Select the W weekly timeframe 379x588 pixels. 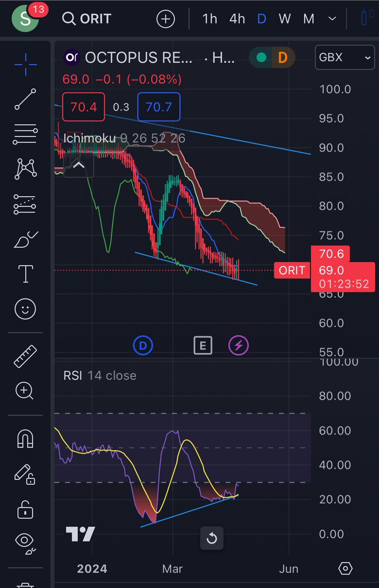pos(284,19)
